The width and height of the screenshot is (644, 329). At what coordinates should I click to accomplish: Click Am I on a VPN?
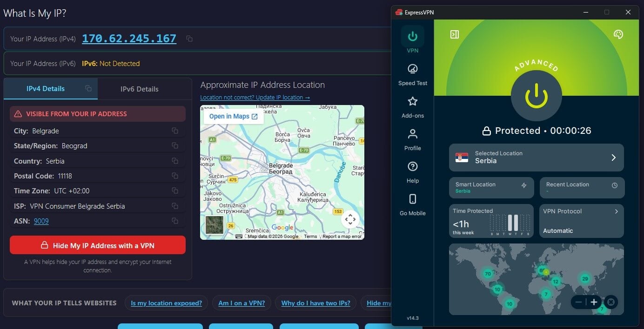point(241,303)
